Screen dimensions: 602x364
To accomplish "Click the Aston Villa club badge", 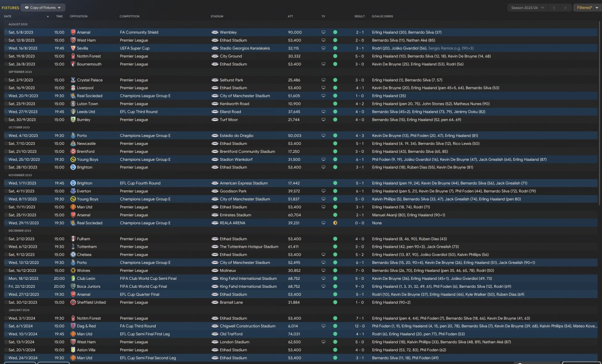I will (x=73, y=350).
